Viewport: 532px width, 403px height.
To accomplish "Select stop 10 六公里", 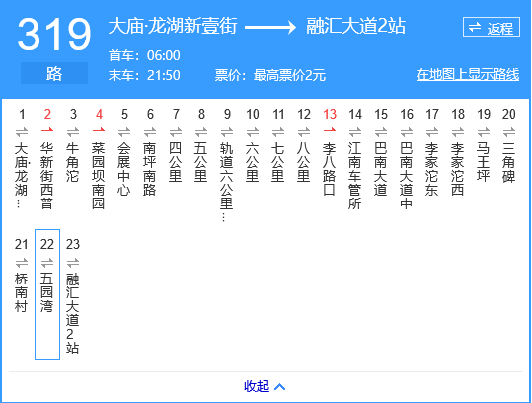I will pos(253,162).
